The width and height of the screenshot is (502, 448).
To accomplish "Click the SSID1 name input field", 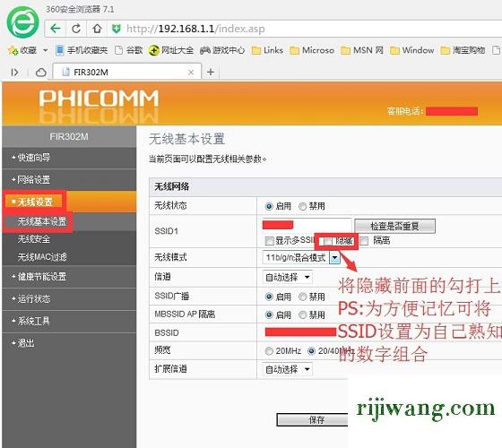I will [x=307, y=225].
